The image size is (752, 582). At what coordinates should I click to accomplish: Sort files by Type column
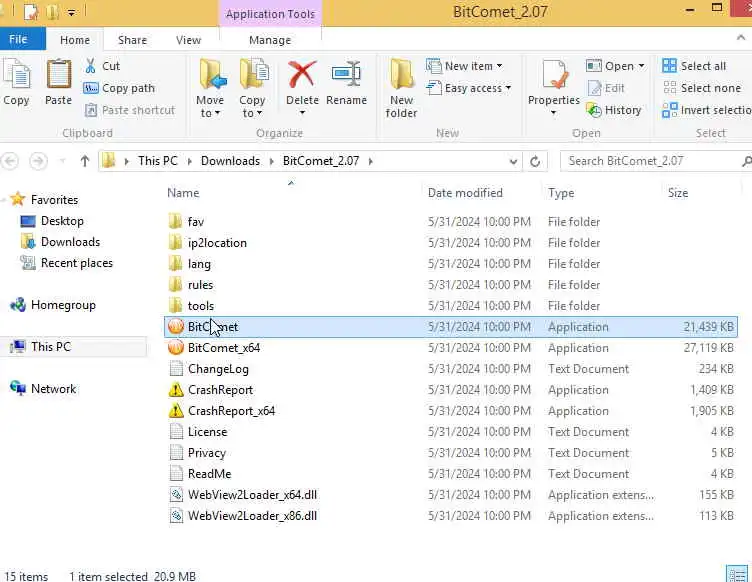(561, 193)
